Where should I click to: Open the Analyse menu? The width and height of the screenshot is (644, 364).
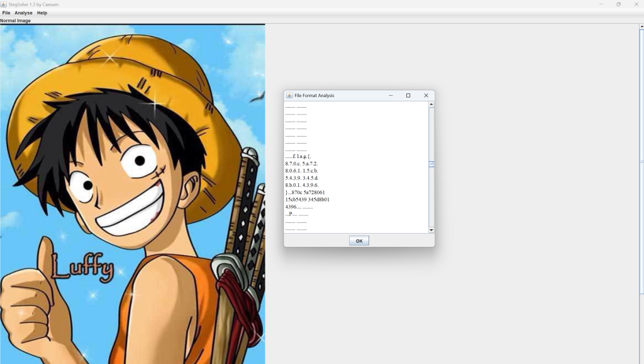coord(23,13)
